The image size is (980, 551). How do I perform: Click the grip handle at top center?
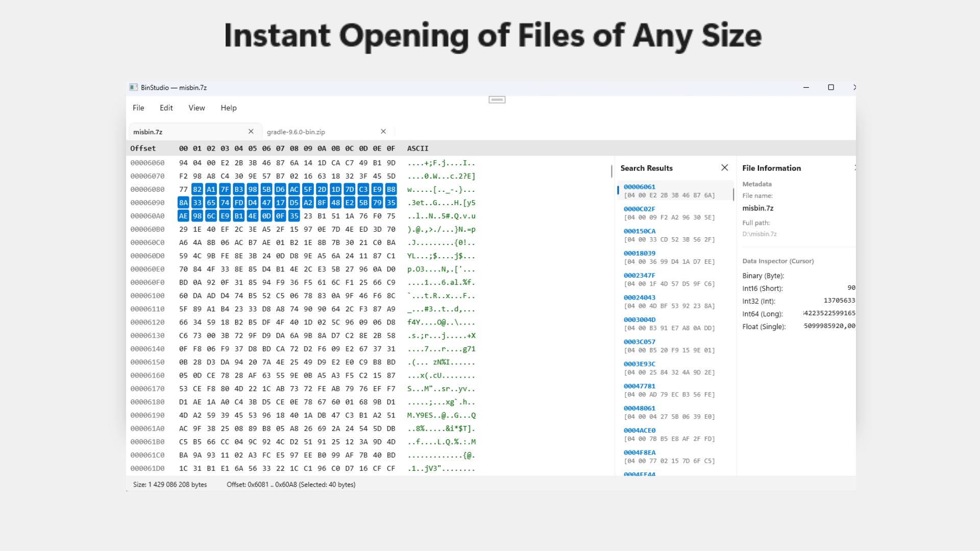(497, 99)
